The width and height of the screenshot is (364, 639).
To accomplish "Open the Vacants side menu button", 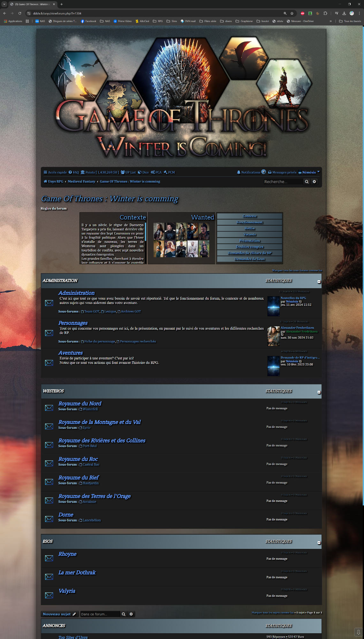I will (x=250, y=235).
